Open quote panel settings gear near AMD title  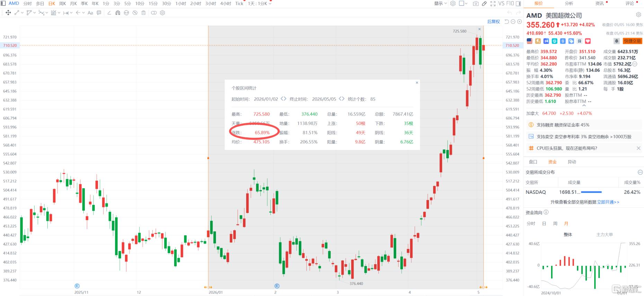tap(638, 15)
